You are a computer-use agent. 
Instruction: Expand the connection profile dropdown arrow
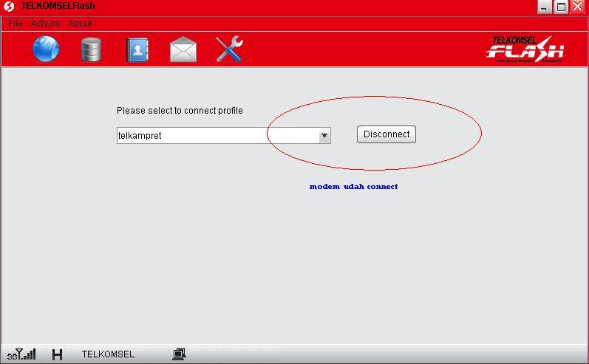tap(324, 135)
